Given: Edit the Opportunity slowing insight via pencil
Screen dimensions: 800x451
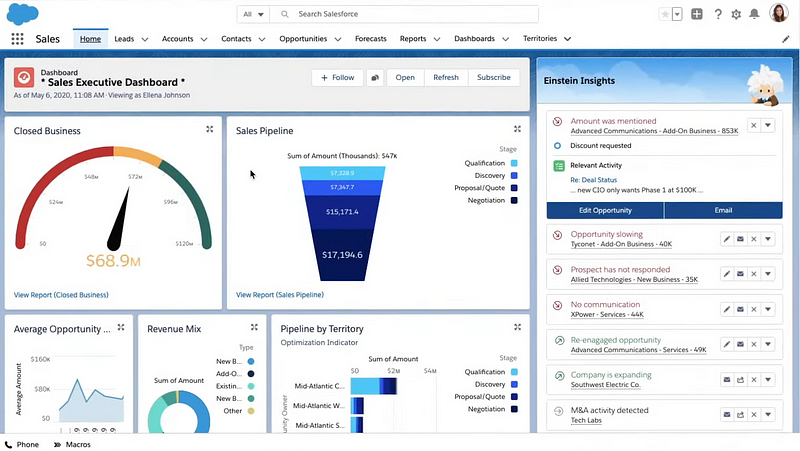Looking at the screenshot, I should 727,239.
